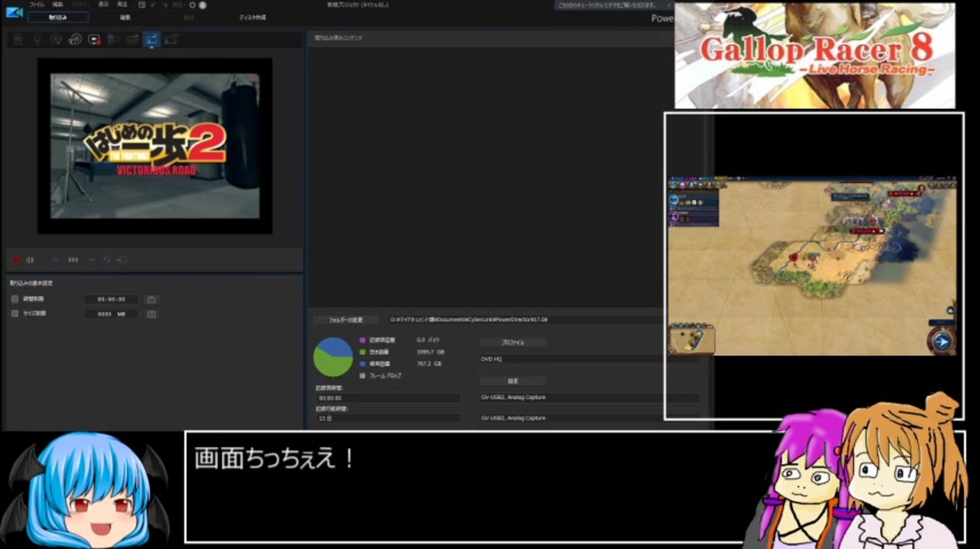Click the DVD HQ profile text

tap(492, 358)
